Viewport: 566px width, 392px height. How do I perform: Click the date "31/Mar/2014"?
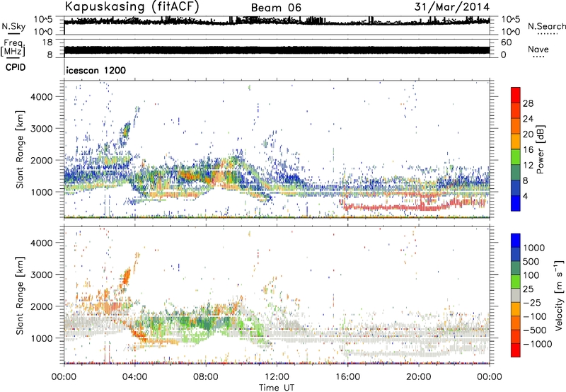pos(451,7)
